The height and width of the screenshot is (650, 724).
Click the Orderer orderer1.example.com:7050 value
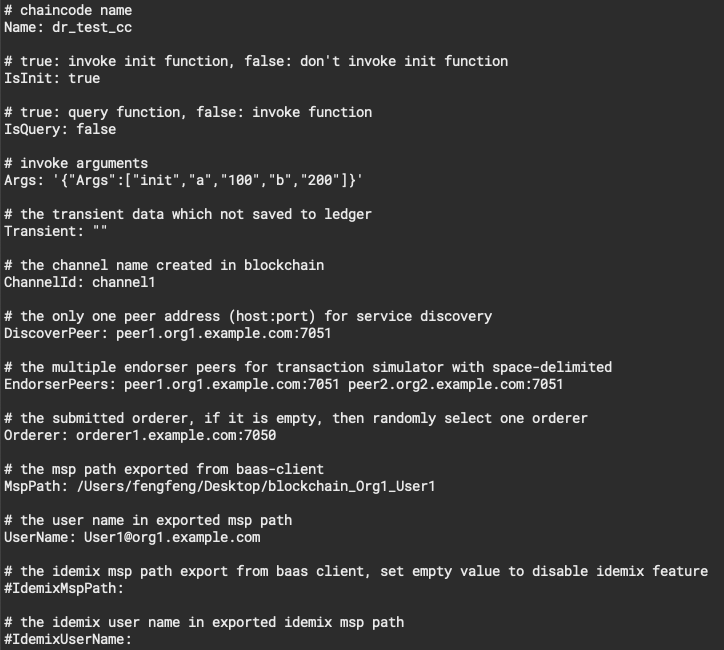coord(176,435)
